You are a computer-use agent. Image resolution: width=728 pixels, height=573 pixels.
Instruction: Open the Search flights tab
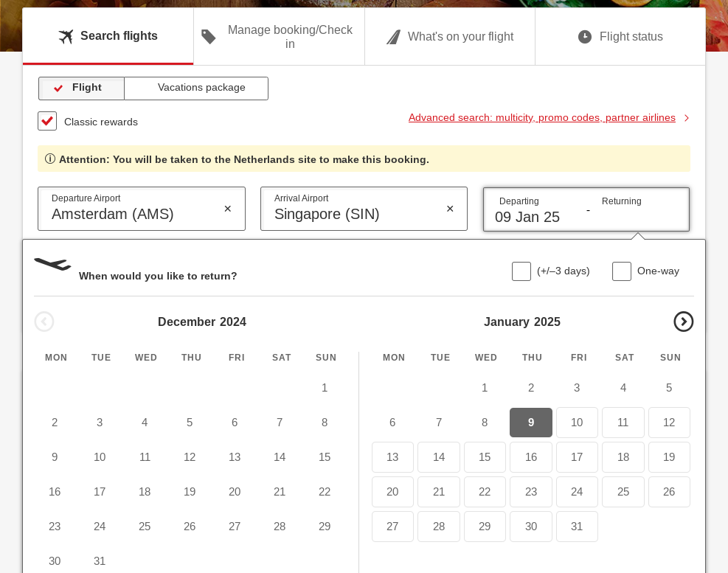pyautogui.click(x=108, y=36)
